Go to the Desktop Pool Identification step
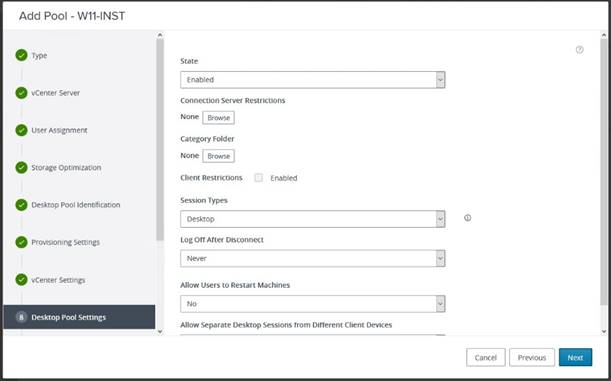611x381 pixels. click(x=76, y=205)
